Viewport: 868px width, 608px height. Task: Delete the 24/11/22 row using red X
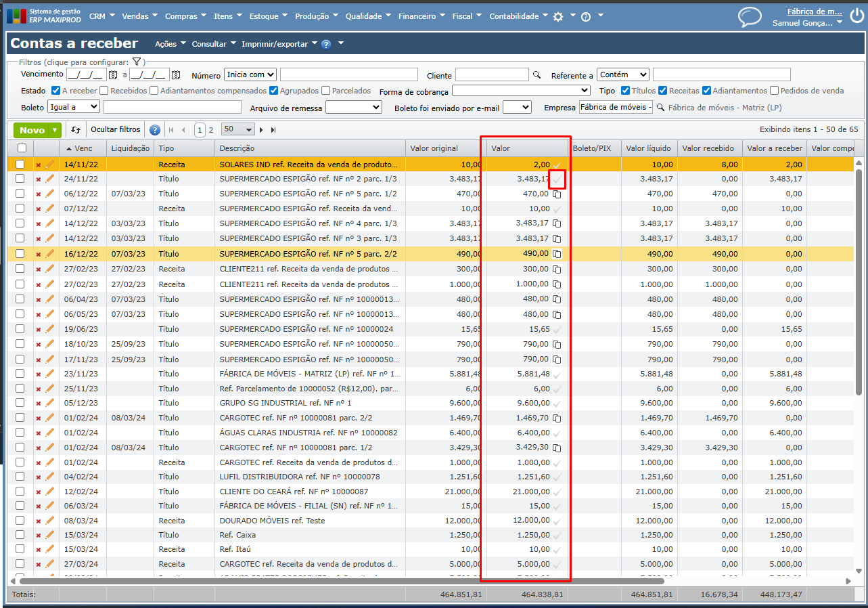tap(38, 179)
